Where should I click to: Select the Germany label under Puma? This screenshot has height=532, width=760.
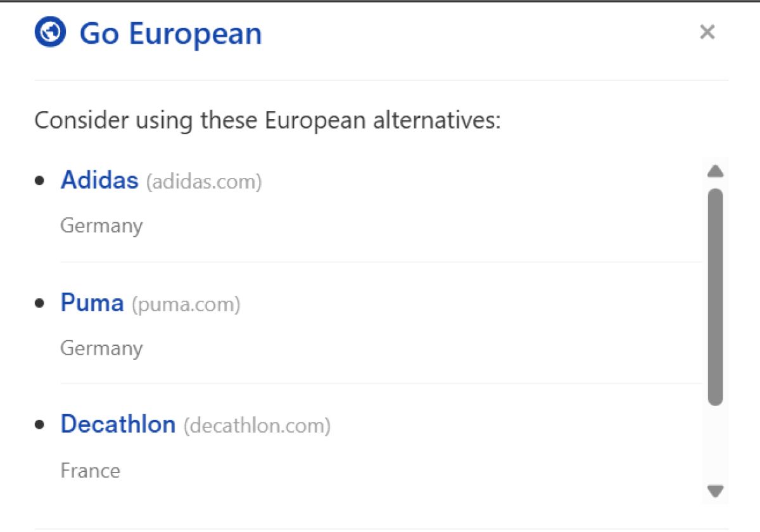pos(101,348)
